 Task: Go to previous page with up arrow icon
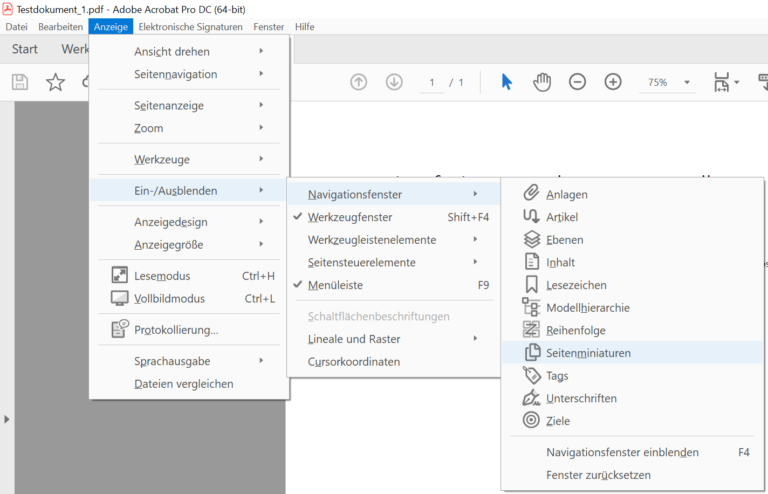(359, 82)
